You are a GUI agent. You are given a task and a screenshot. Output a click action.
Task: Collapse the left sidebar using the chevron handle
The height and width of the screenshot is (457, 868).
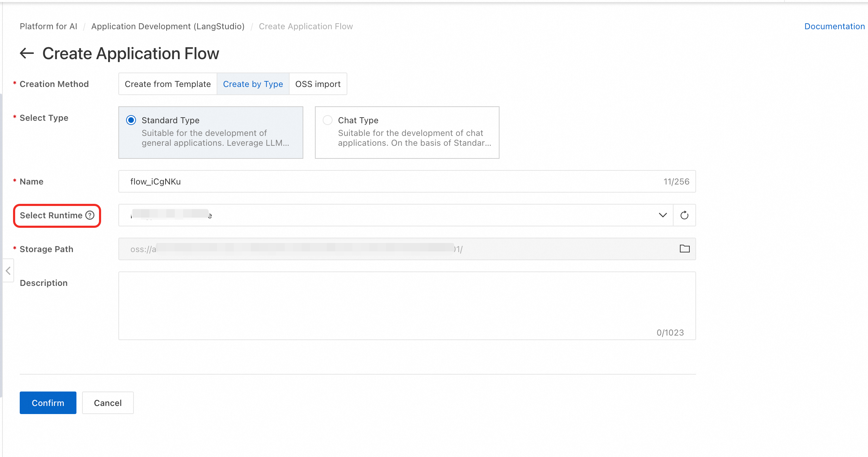pyautogui.click(x=8, y=270)
